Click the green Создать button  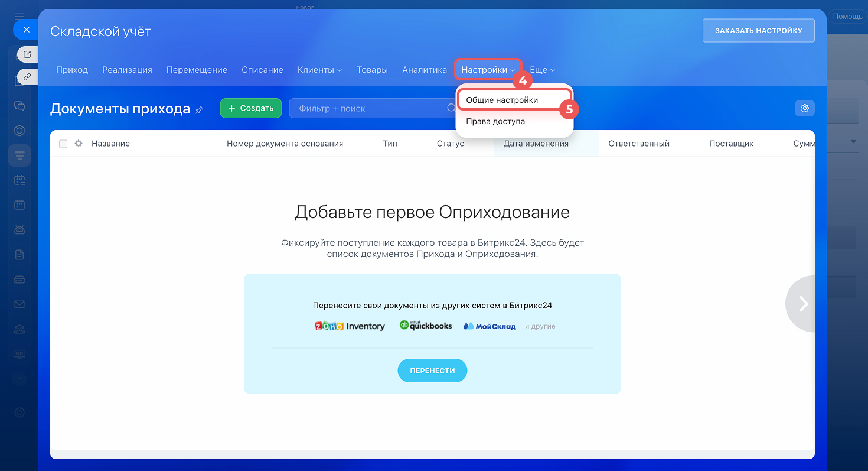coord(250,108)
